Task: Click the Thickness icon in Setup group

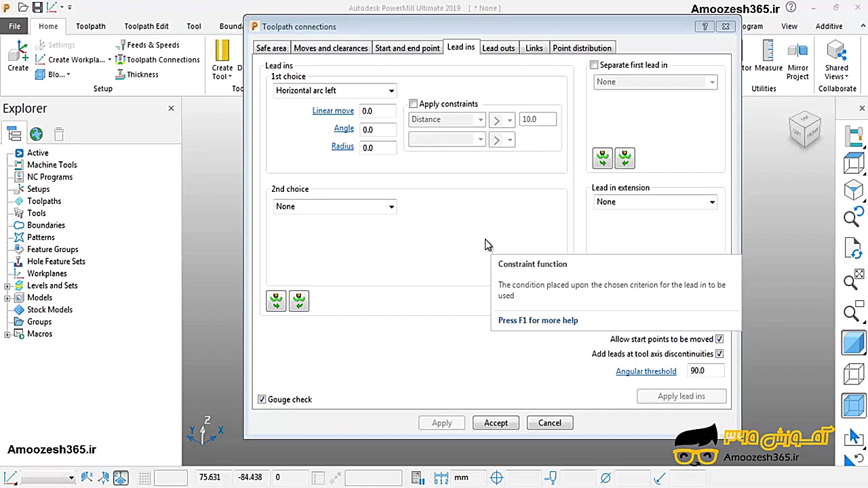Action: pyautogui.click(x=120, y=75)
